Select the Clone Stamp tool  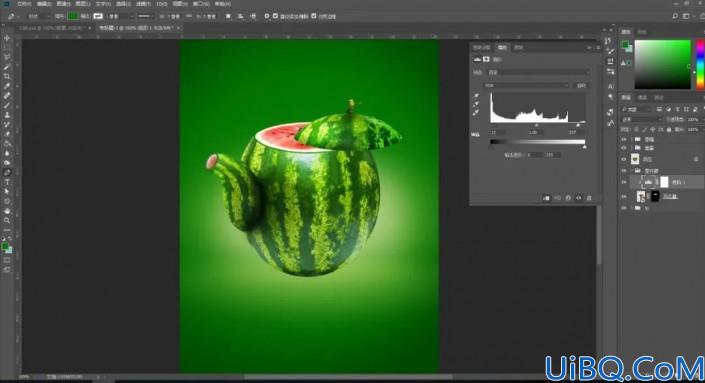pos(7,115)
